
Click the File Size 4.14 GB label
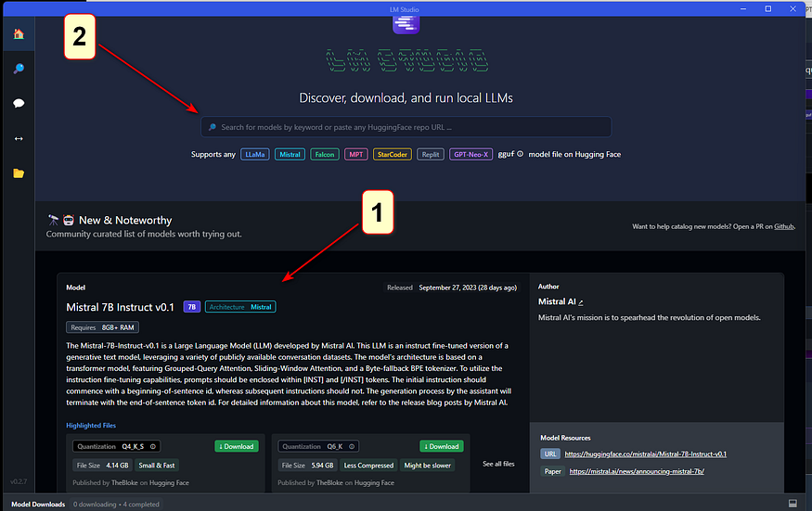point(102,466)
